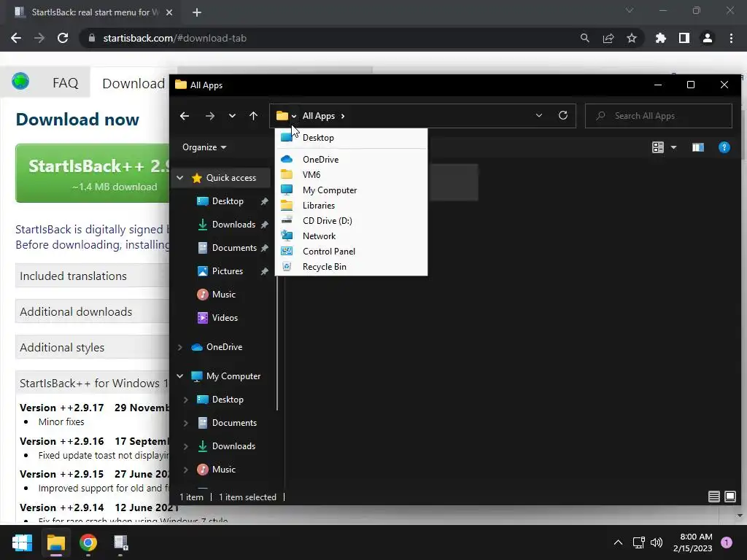Open Explorer help button

tap(724, 147)
